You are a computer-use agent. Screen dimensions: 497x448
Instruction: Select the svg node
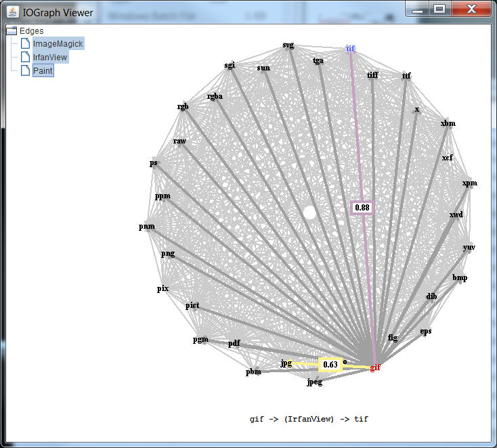288,45
